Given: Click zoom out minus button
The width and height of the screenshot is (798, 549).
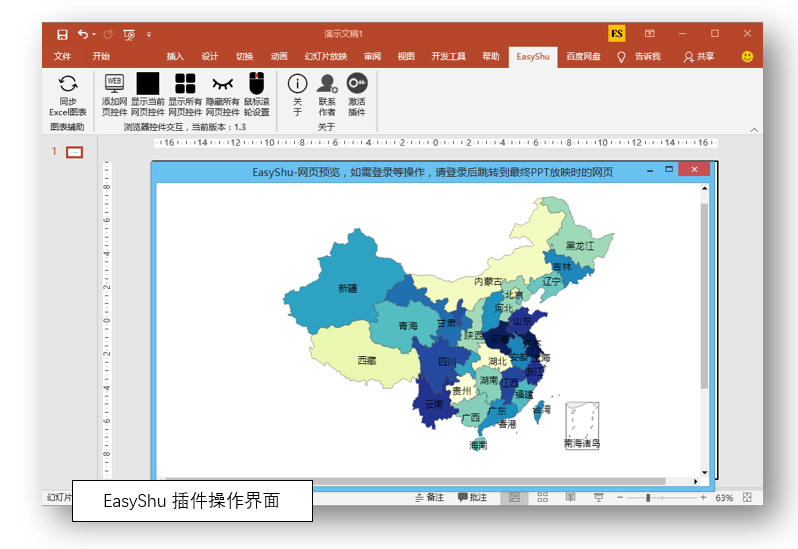Looking at the screenshot, I should coord(620,498).
